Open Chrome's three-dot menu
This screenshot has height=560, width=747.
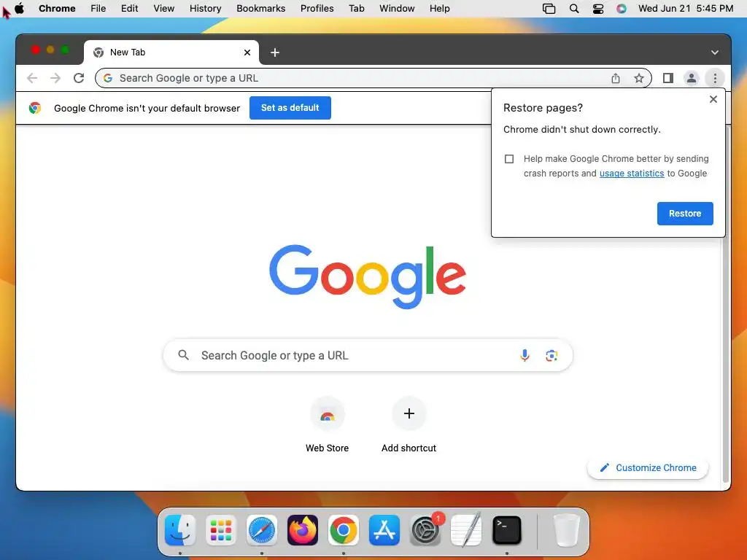715,78
